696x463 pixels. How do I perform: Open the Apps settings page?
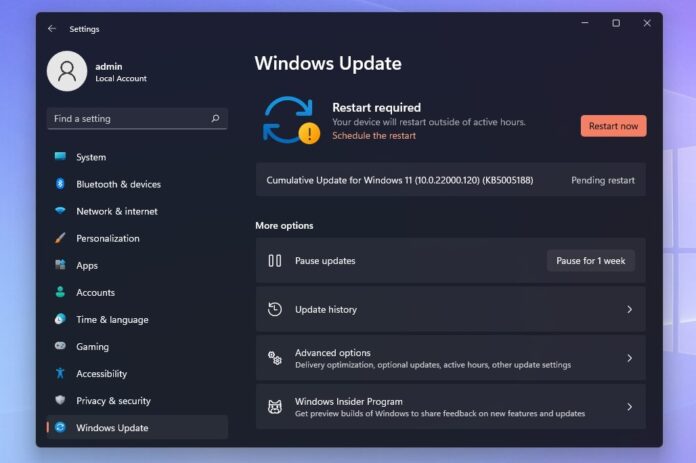tap(137, 265)
